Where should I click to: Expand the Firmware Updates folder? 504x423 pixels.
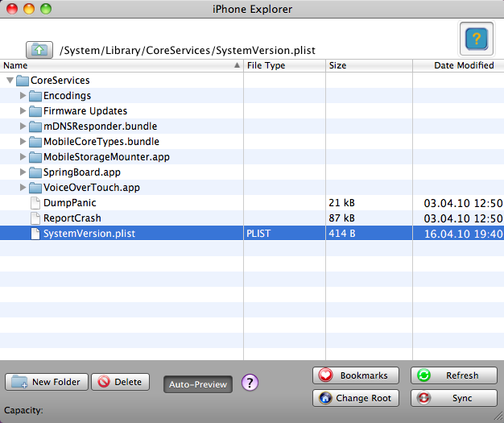tap(23, 110)
